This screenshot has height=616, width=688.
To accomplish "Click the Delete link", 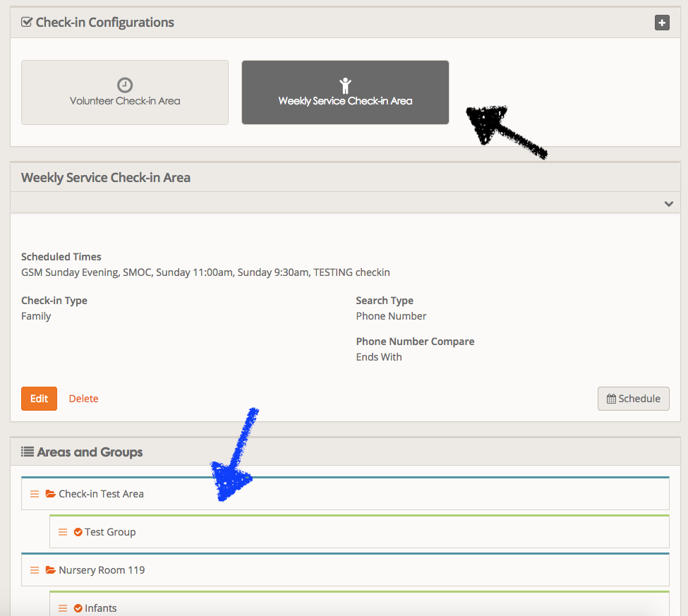I will pyautogui.click(x=83, y=399).
